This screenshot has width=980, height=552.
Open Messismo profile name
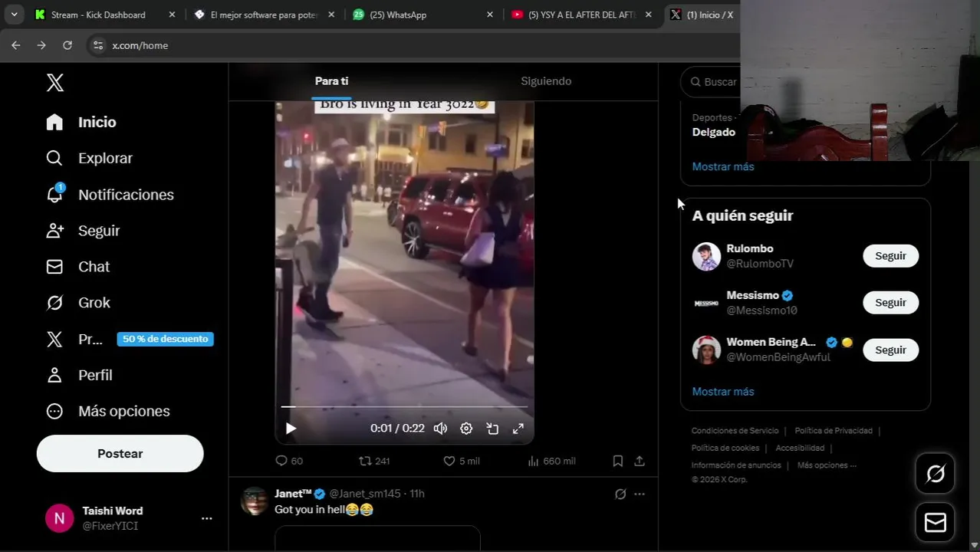(x=752, y=295)
